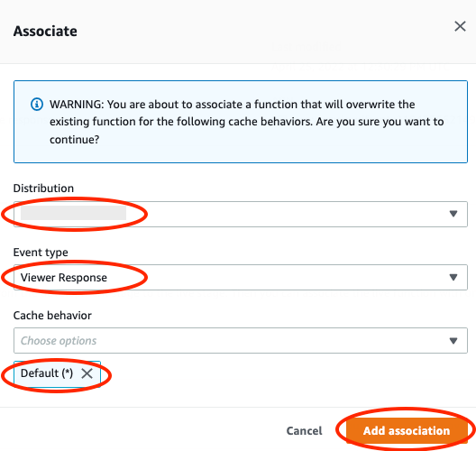Image resolution: width=476 pixels, height=451 pixels.
Task: Remove the Default (*) cache behavior token
Action: pos(87,373)
